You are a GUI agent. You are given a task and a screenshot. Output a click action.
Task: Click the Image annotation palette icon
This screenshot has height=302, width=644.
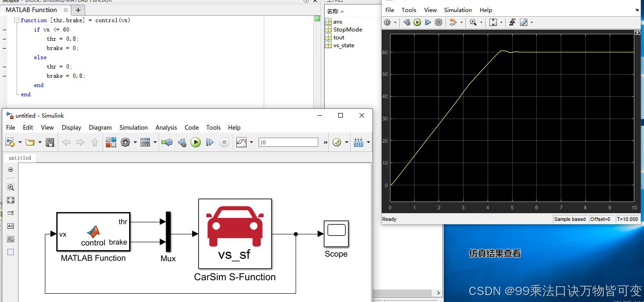tap(11, 239)
